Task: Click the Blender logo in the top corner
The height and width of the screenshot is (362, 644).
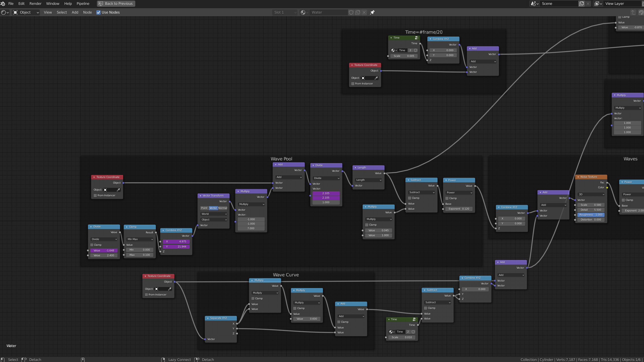Action: coord(3,4)
